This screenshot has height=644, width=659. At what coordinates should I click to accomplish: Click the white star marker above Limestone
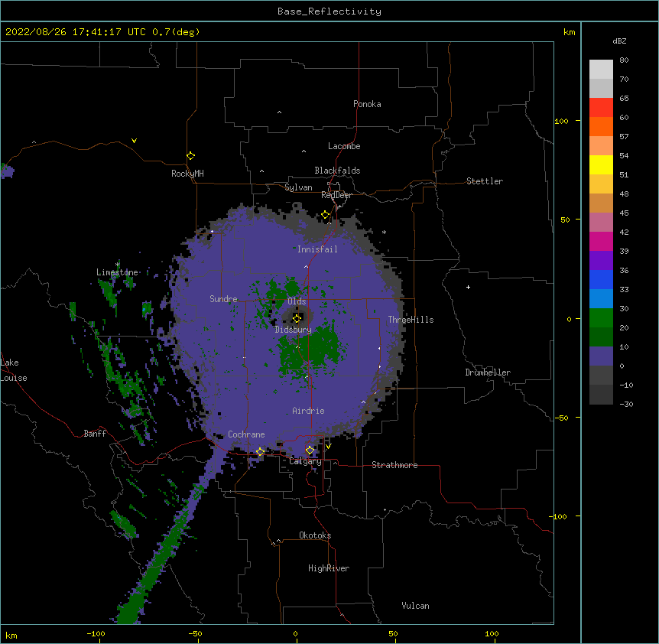pyautogui.click(x=118, y=265)
